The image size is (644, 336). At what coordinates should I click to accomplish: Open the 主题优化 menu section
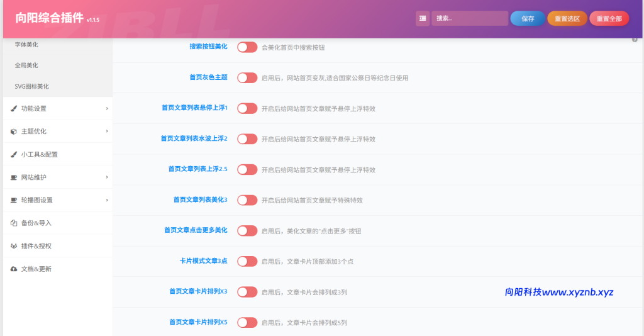[x=58, y=132]
